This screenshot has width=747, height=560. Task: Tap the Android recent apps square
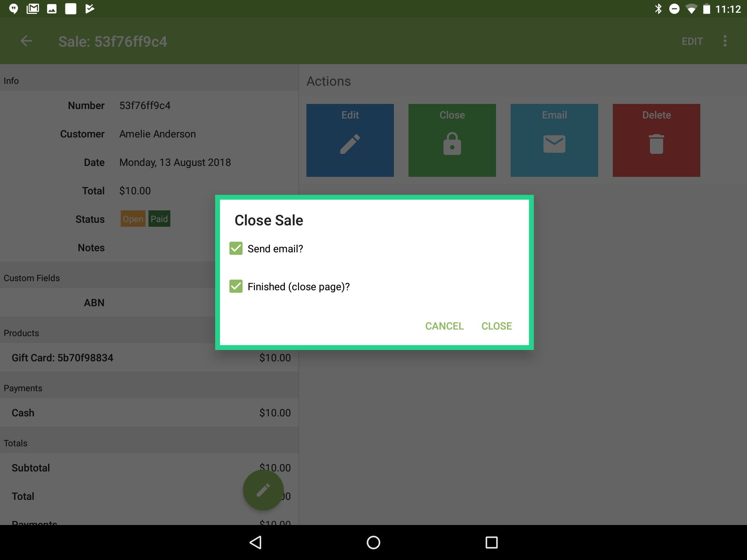[492, 542]
